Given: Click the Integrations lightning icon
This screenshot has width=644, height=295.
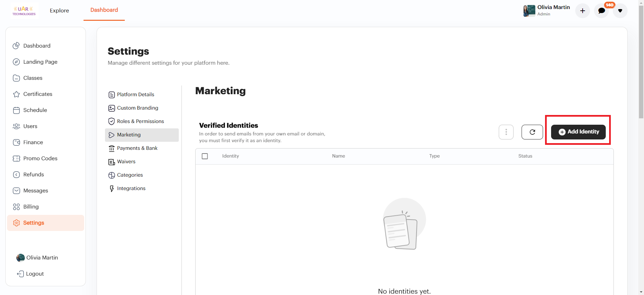Looking at the screenshot, I should pos(112,189).
